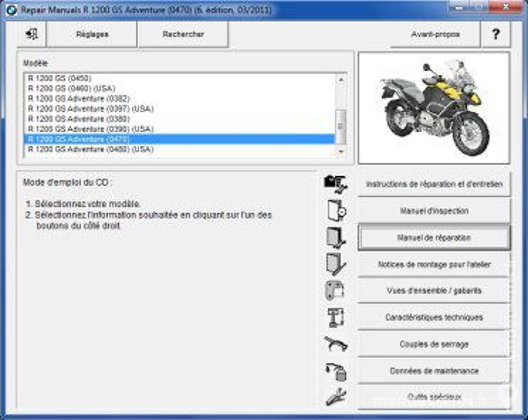
Task: Click the icon beside Caractéristiques techniques
Action: click(336, 317)
